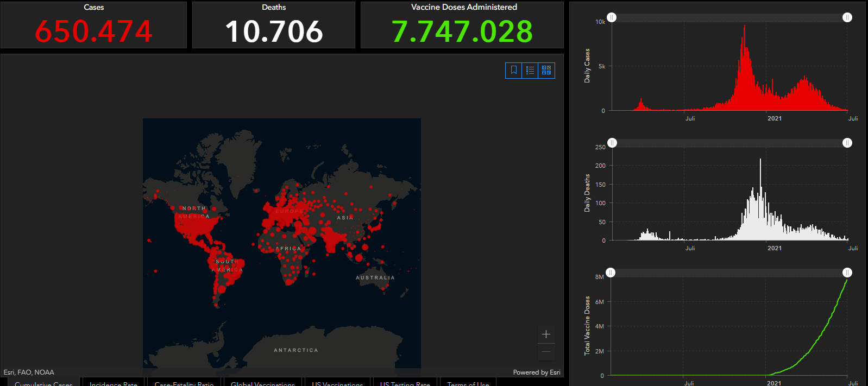Open the basemap gallery grid icon

[546, 71]
